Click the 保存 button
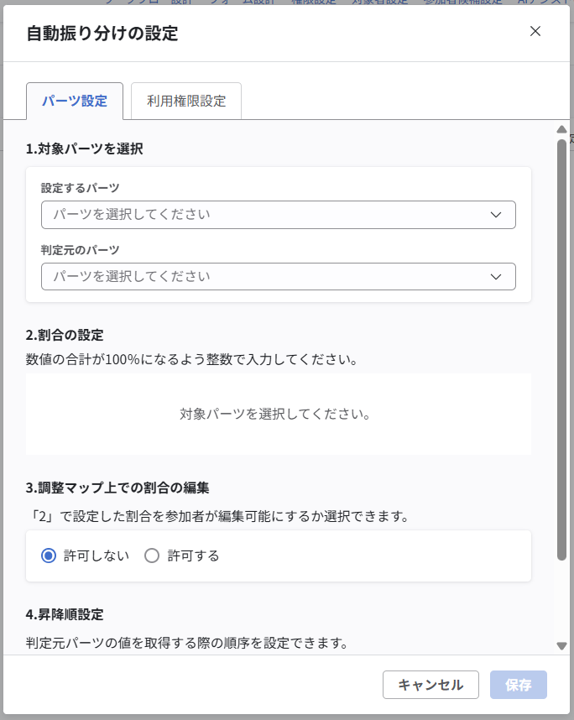This screenshot has width=574, height=720. [518, 685]
